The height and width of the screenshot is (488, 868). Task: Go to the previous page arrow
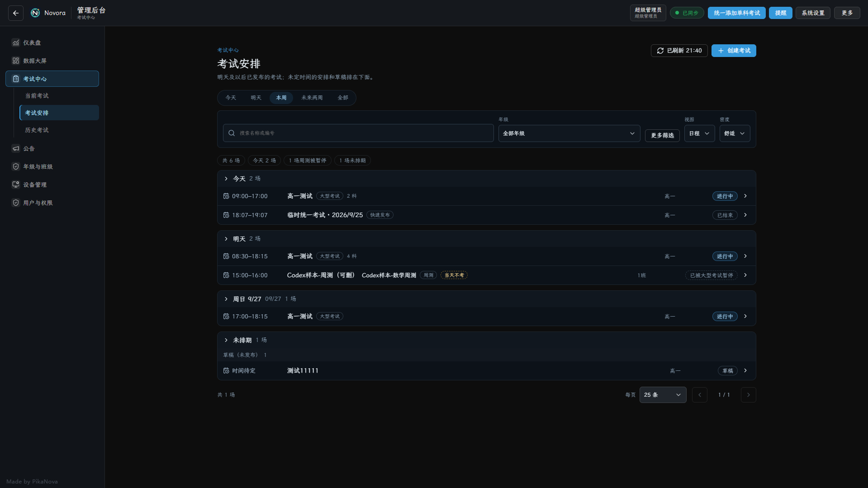click(700, 395)
